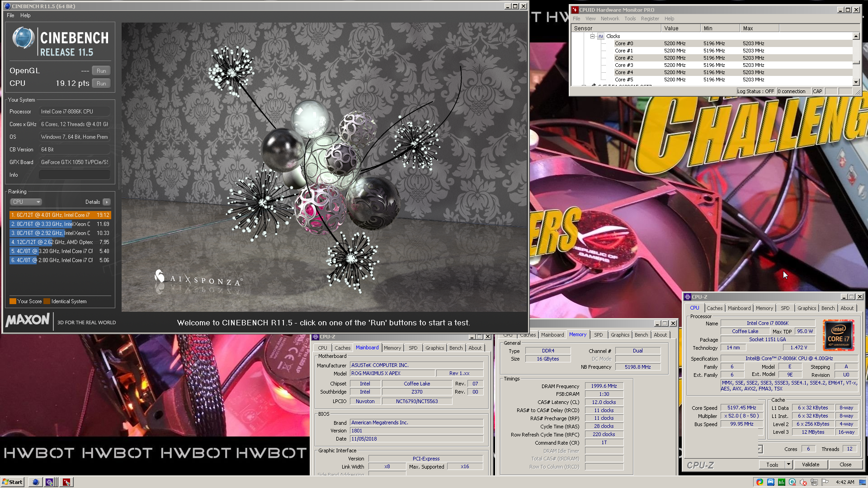This screenshot has width=868, height=488.
Task: Open HWMonitor Tools menu
Action: point(630,19)
